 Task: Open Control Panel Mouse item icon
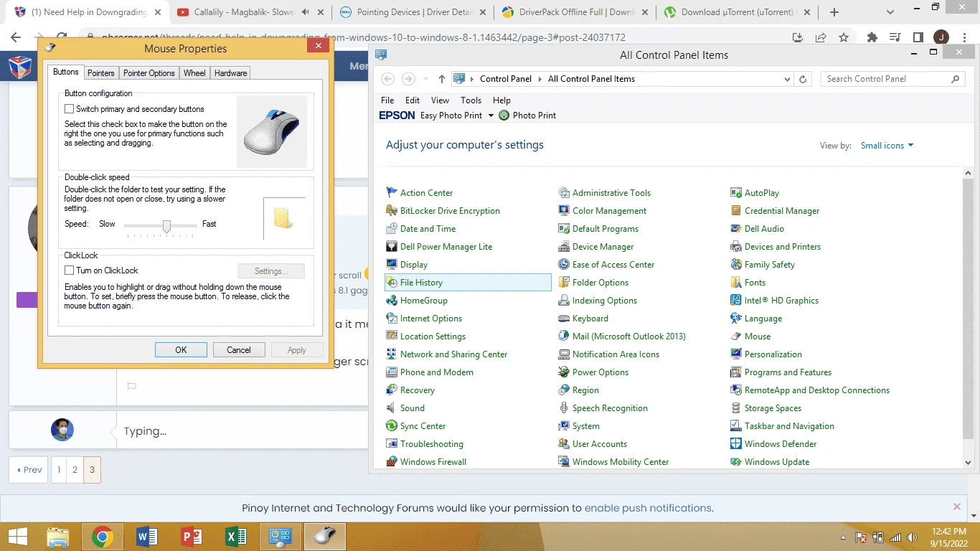pos(736,336)
